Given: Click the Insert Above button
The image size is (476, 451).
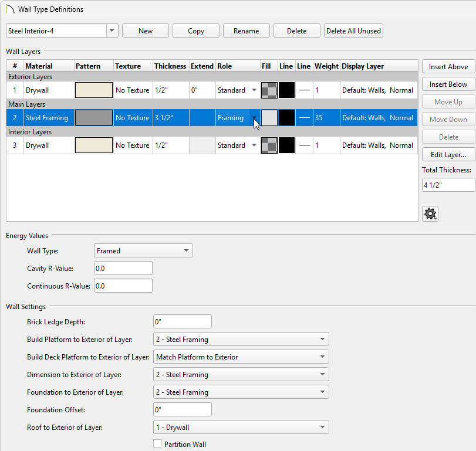Looking at the screenshot, I should (x=448, y=66).
